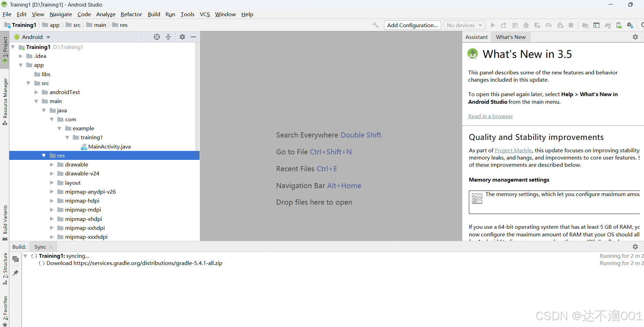Open the AVD Manager icon
Image resolution: width=644 pixels, height=327 pixels.
click(619, 25)
